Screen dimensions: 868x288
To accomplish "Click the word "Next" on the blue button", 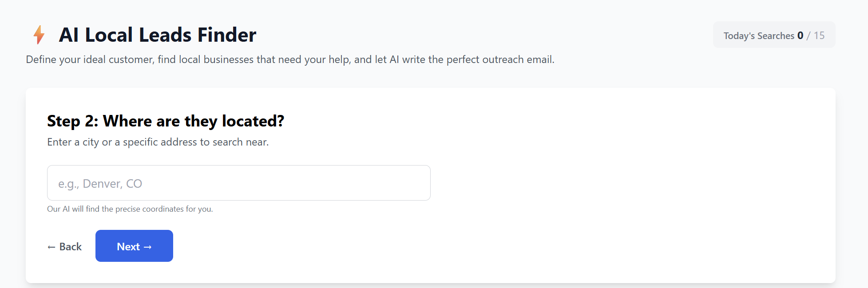I will (128, 247).
